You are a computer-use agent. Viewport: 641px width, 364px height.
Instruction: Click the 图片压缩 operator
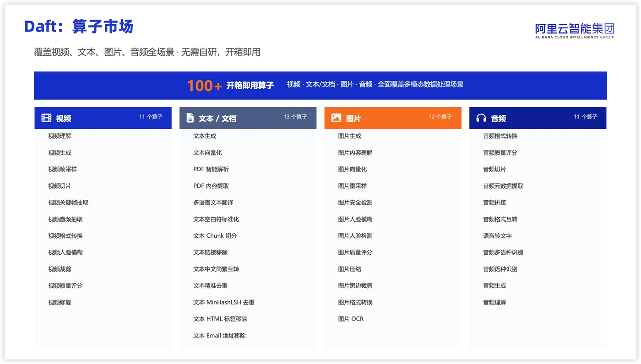click(350, 269)
